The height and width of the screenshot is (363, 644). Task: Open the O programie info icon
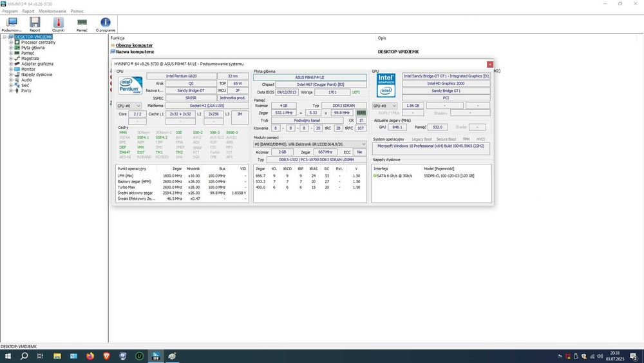click(x=106, y=24)
